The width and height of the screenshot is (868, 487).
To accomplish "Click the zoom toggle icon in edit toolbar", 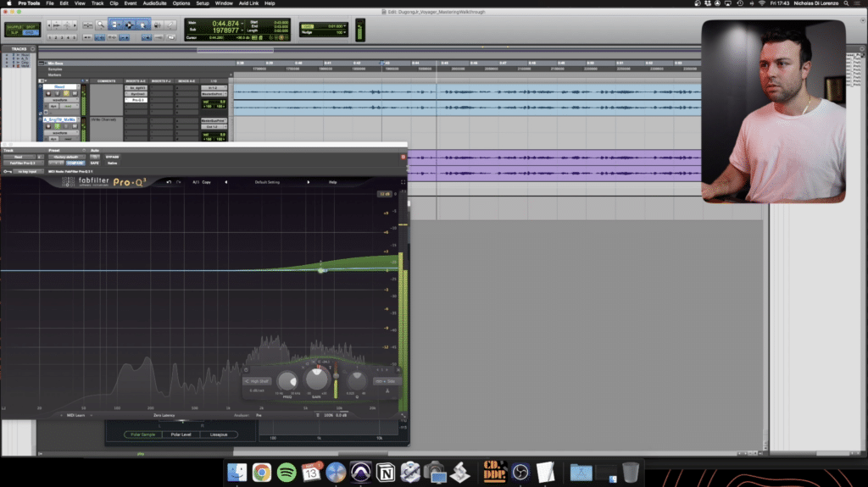I will click(87, 25).
